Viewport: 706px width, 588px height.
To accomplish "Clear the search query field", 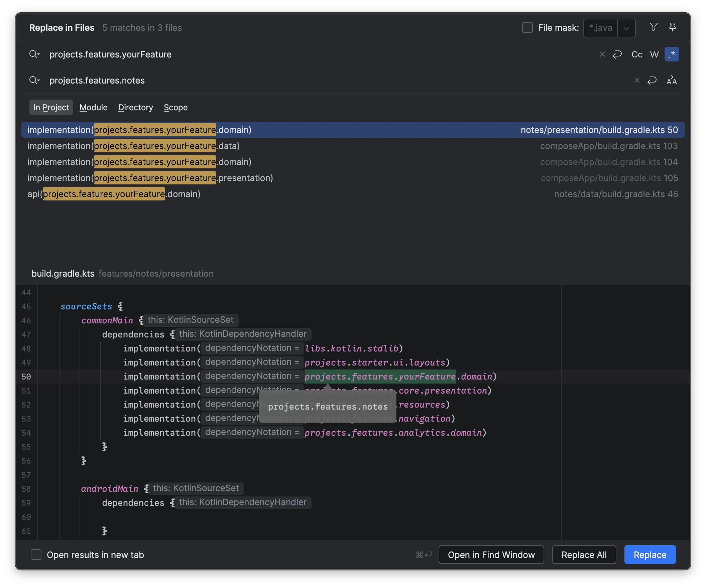I will tap(602, 54).
